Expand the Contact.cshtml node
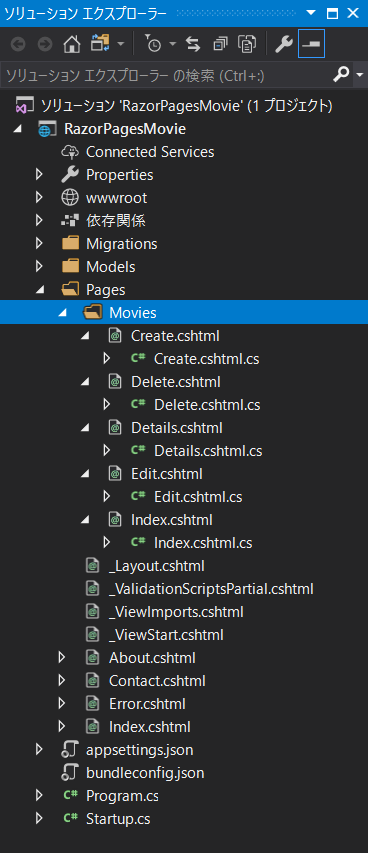Viewport: 368px width, 853px height. point(62,681)
